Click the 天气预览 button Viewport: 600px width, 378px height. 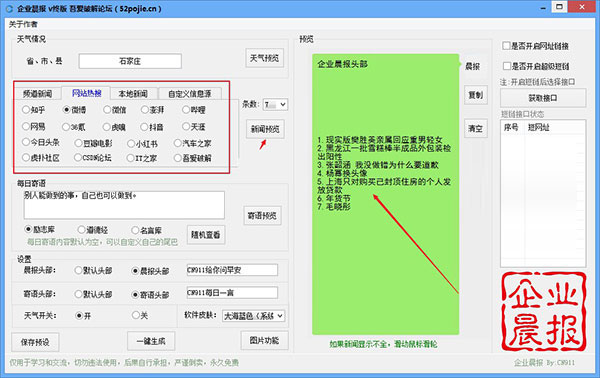pos(264,58)
